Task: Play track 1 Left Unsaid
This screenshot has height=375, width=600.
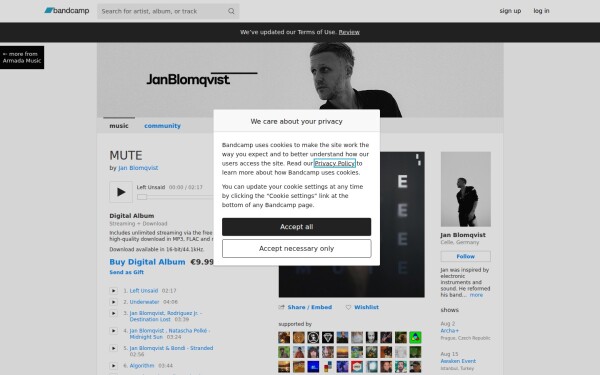Action: (x=114, y=291)
